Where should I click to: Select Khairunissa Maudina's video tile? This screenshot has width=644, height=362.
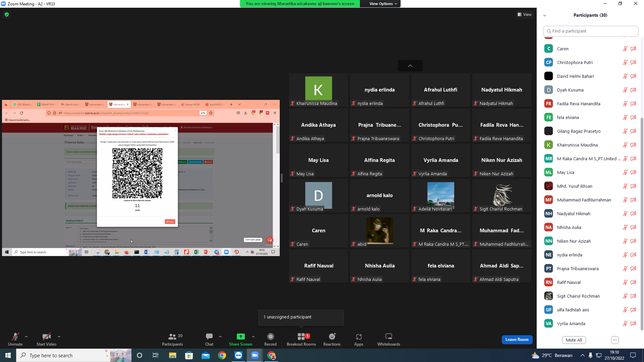[x=318, y=90]
